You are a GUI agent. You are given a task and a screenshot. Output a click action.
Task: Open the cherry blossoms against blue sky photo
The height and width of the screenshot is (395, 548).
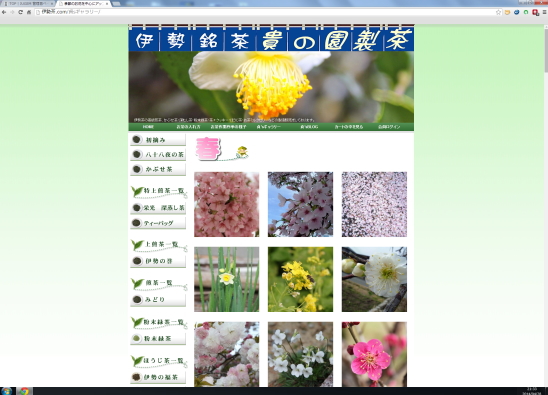301,204
